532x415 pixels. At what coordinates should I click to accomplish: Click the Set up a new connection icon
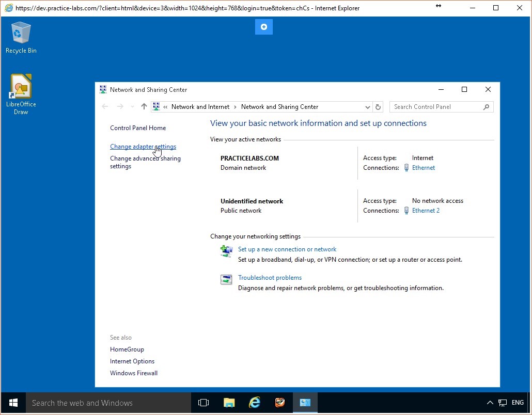tap(226, 251)
